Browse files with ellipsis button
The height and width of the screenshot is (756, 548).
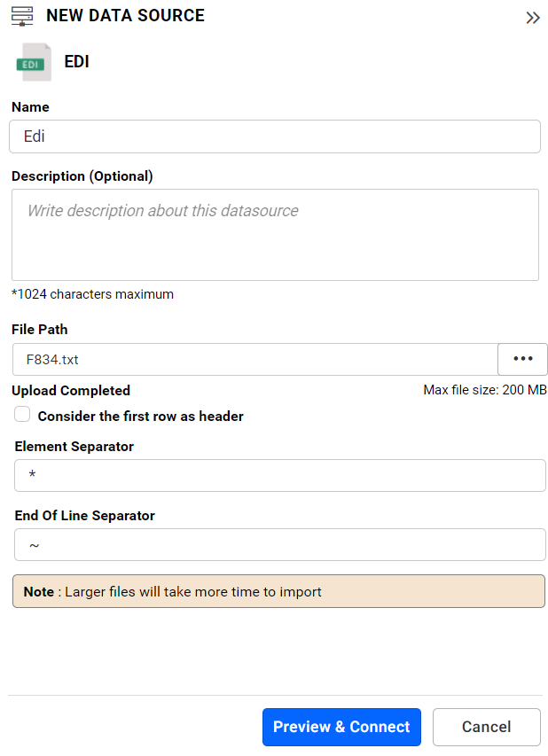pos(522,359)
